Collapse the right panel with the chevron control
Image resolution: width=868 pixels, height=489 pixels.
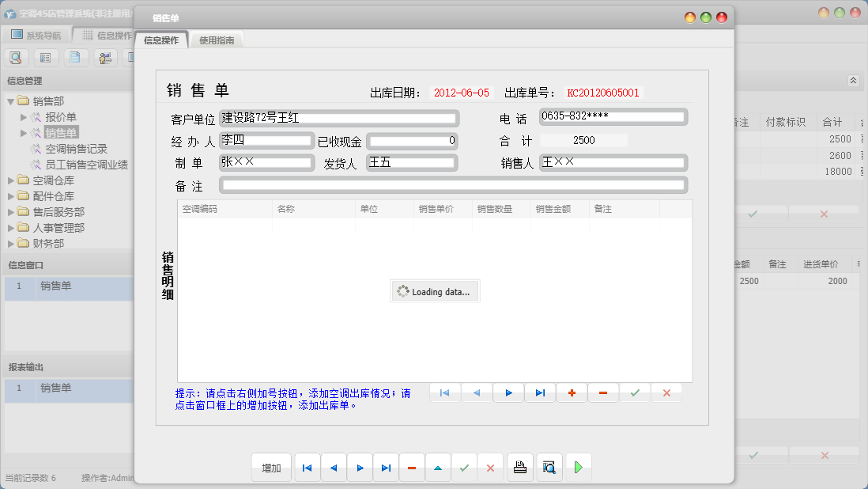pos(853,80)
